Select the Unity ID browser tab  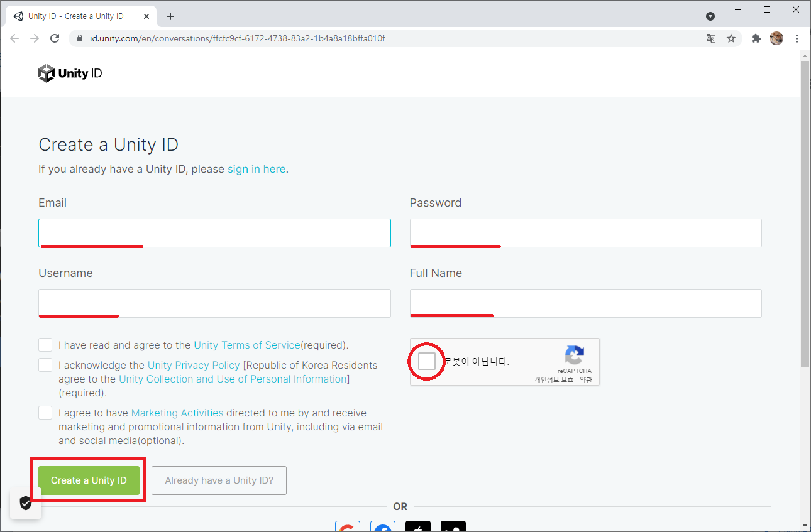pos(82,16)
